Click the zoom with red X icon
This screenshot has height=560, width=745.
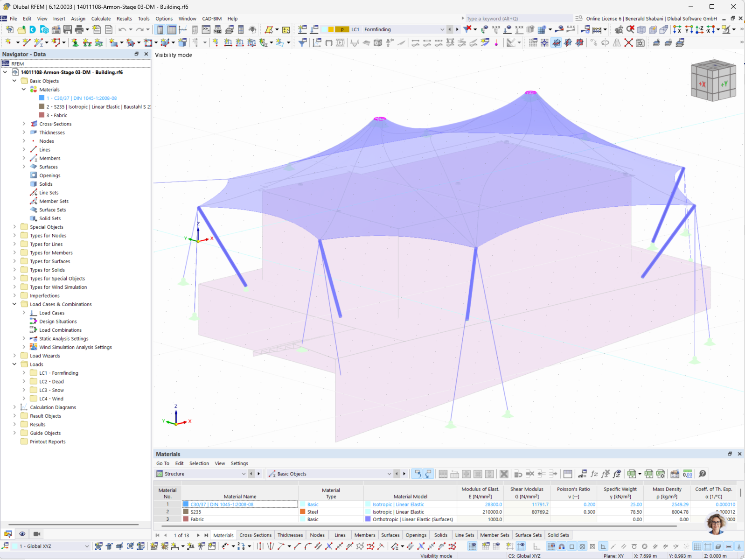click(630, 29)
